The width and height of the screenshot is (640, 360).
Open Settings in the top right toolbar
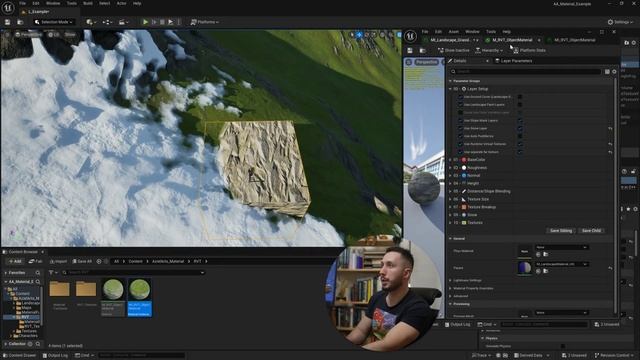coord(620,22)
